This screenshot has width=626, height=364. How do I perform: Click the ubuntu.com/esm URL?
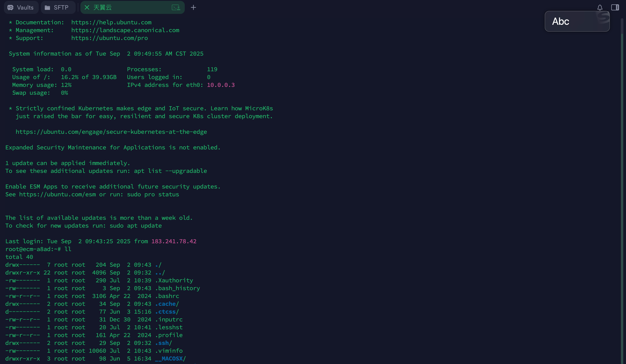(x=57, y=194)
